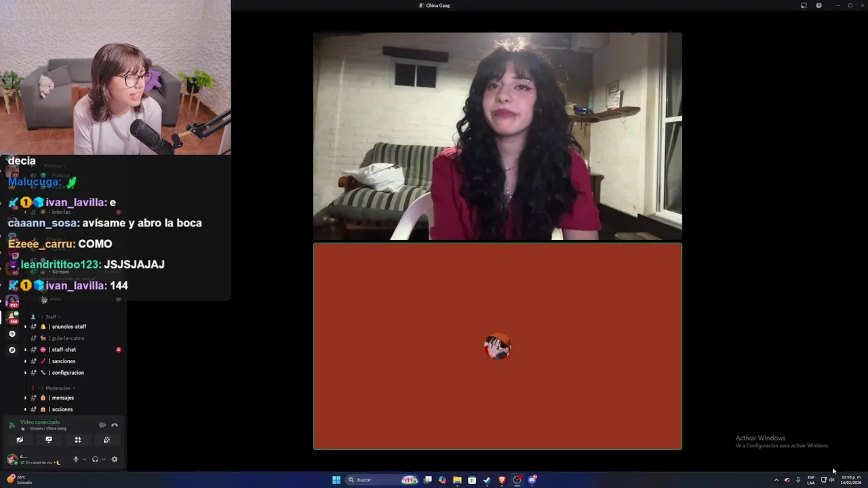Open the server icon with 927 badge

(12, 301)
